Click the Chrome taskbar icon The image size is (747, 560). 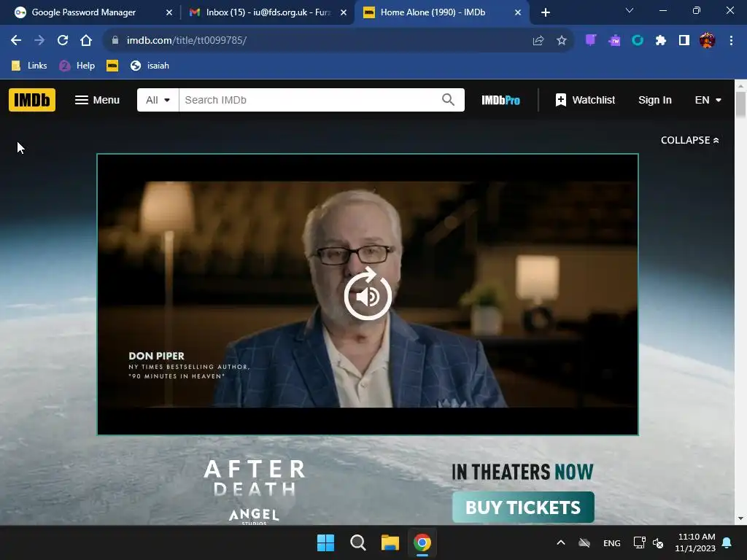(422, 542)
